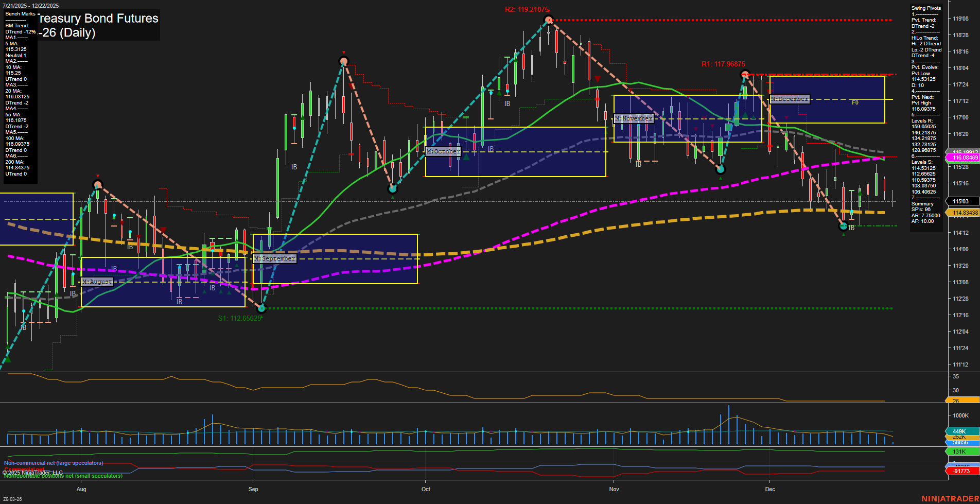Click the Bench Marks panel header
Screen dimensions: 980x504
click(20, 14)
